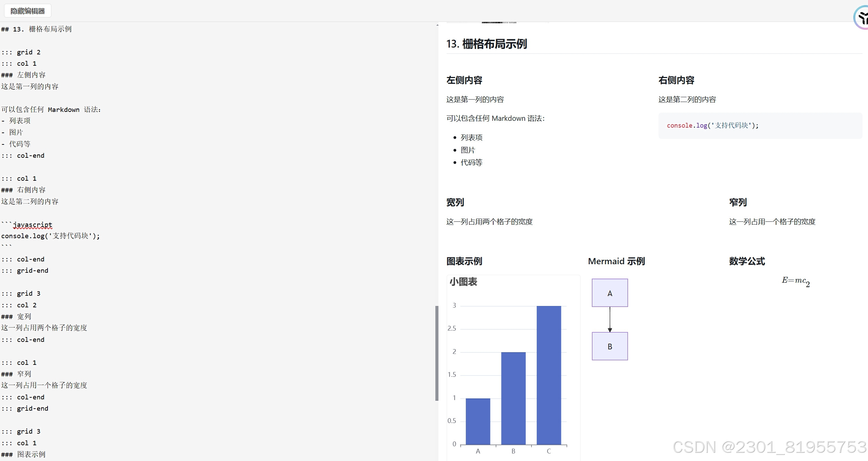Click editor line '### 宽列'
Image resolution: width=868 pixels, height=461 pixels.
click(x=16, y=317)
